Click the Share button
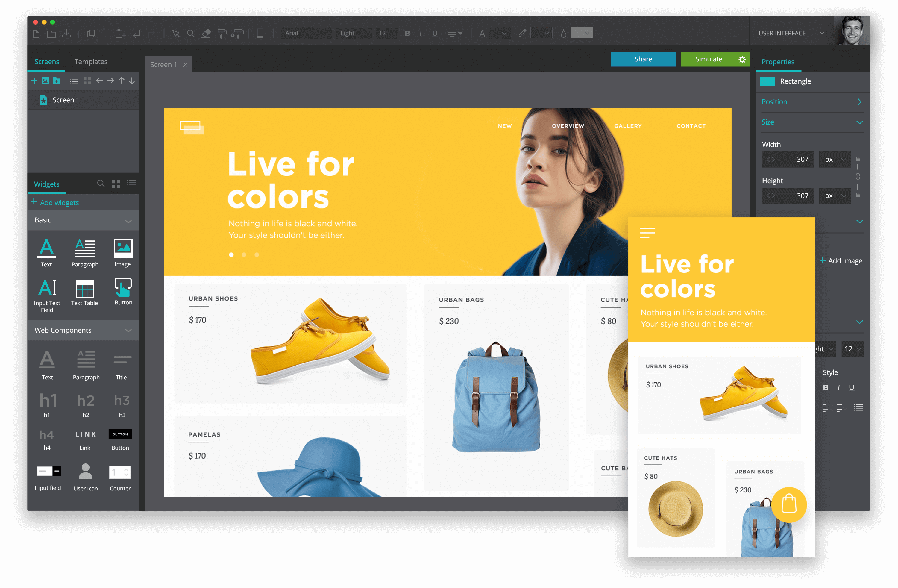898x588 pixels. tap(644, 60)
